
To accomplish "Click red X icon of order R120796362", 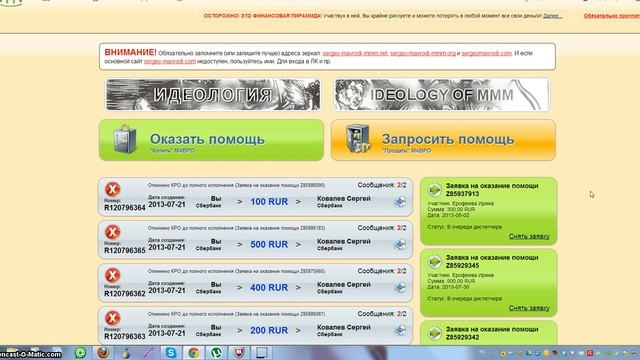I will coord(113,275).
